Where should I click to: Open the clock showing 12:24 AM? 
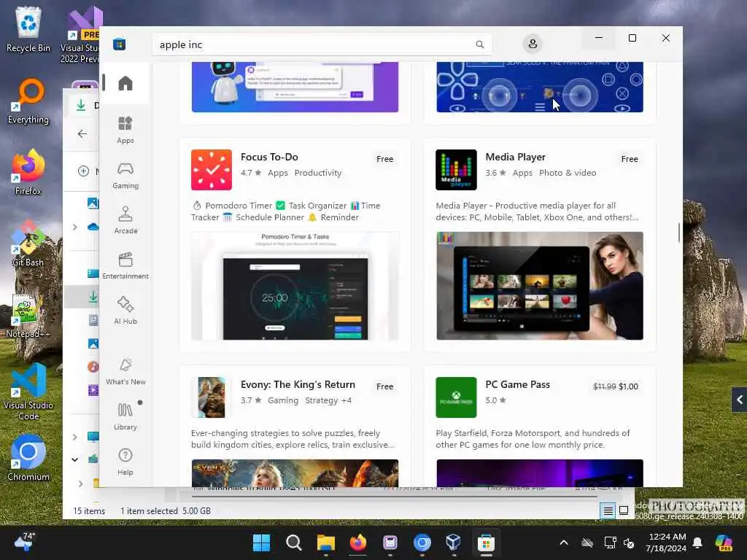point(667,542)
